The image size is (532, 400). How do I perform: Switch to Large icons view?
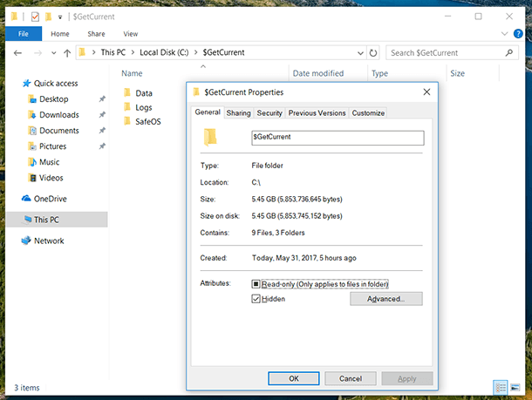515,388
